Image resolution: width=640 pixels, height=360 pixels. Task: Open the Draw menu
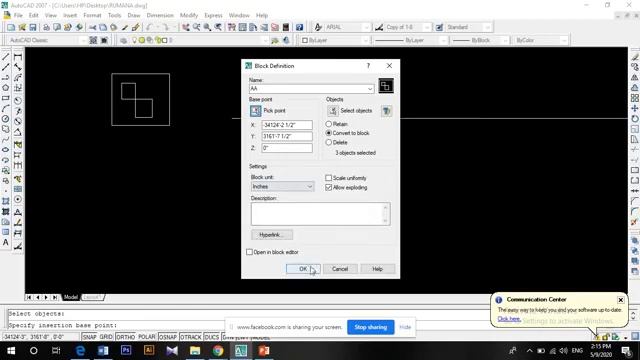(x=134, y=16)
